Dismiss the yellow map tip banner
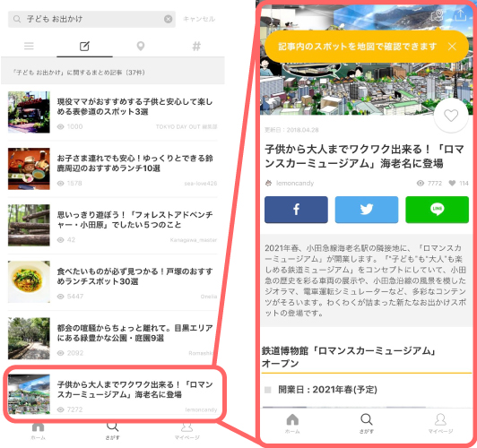 452,47
